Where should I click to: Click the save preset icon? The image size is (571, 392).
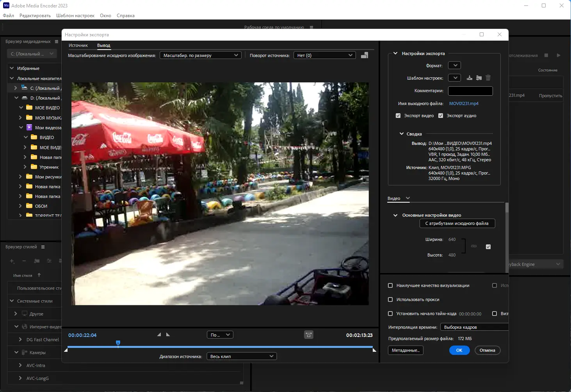(470, 78)
